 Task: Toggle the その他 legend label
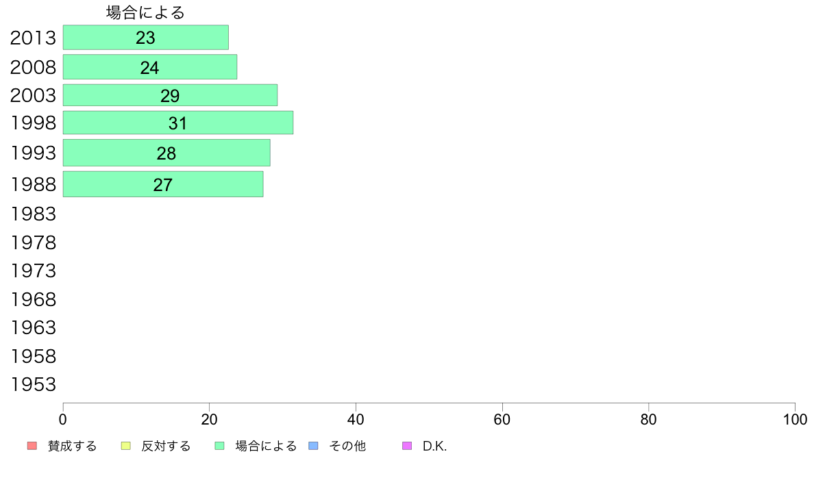point(347,446)
